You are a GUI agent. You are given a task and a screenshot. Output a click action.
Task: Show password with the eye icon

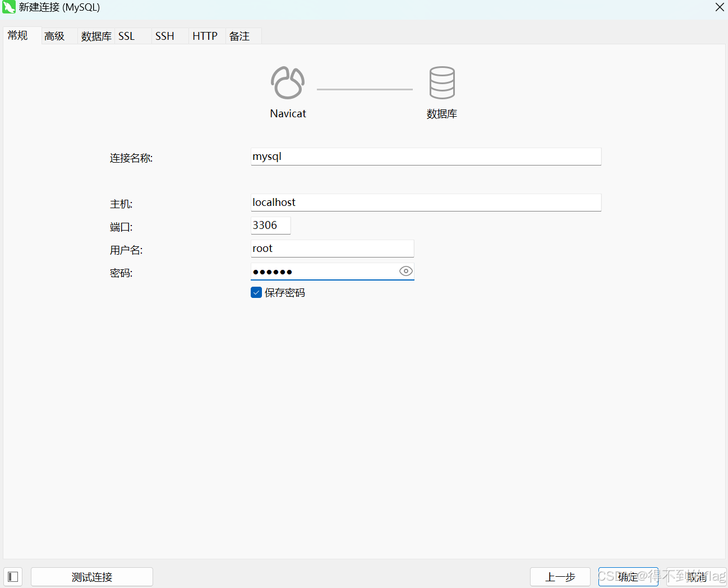tap(406, 272)
